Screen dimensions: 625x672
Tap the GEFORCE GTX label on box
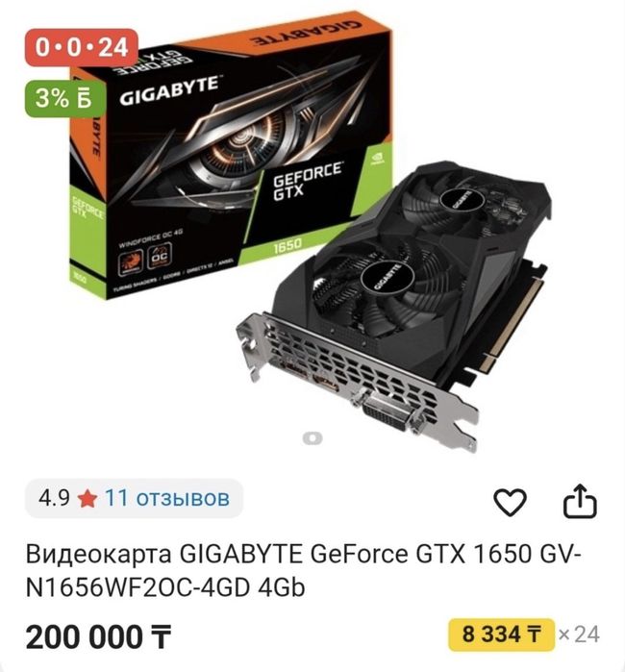tap(307, 181)
